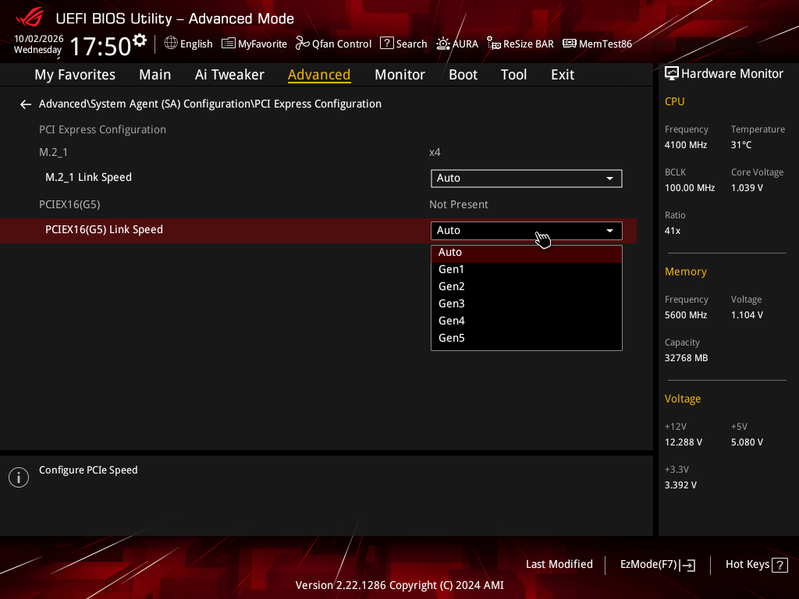Click the Hot Keys question mark icon
Image resolution: width=799 pixels, height=599 pixels.
780,565
